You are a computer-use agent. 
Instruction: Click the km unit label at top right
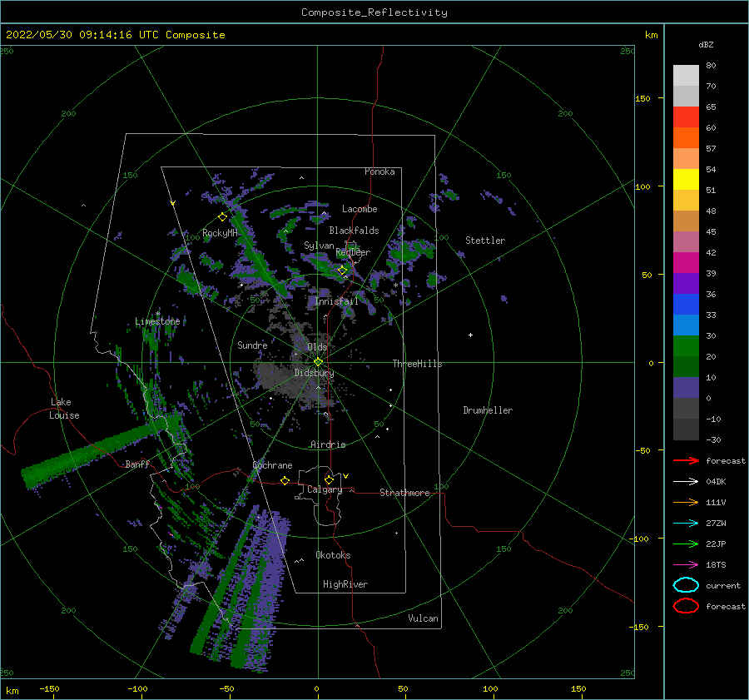pos(651,35)
